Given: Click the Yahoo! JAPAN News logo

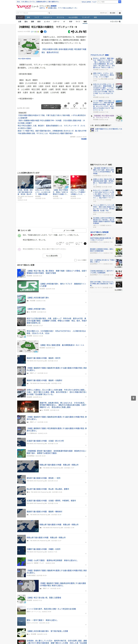Looking at the screenshot, I should pos(27,7).
